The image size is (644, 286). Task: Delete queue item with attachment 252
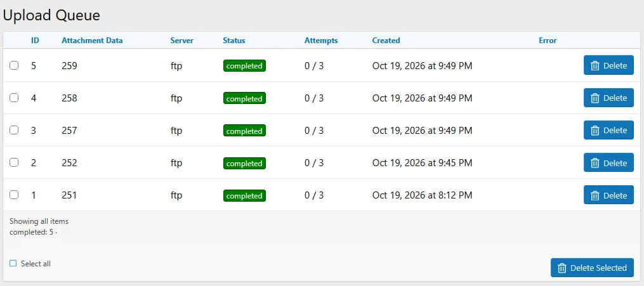pos(608,162)
